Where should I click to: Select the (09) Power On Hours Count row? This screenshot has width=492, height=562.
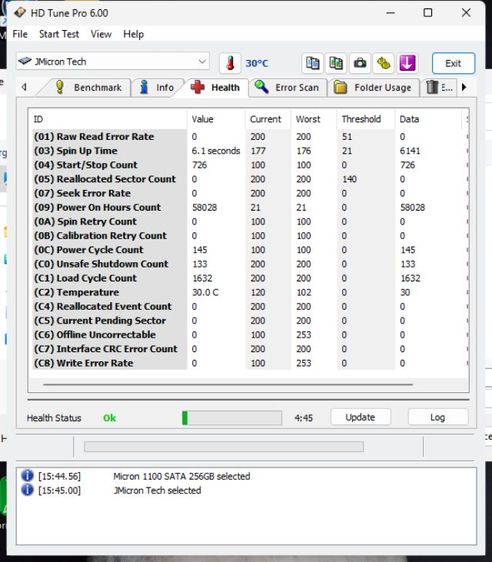249,207
